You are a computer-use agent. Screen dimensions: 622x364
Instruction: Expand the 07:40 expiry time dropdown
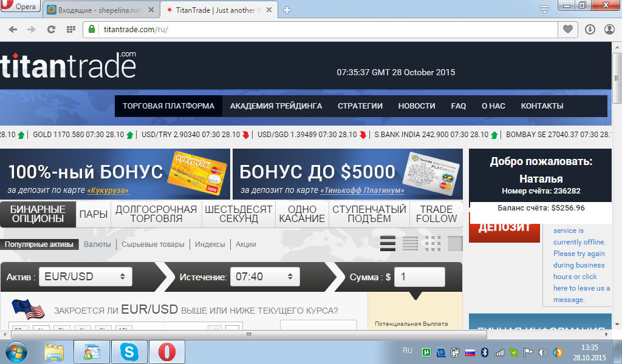[264, 277]
